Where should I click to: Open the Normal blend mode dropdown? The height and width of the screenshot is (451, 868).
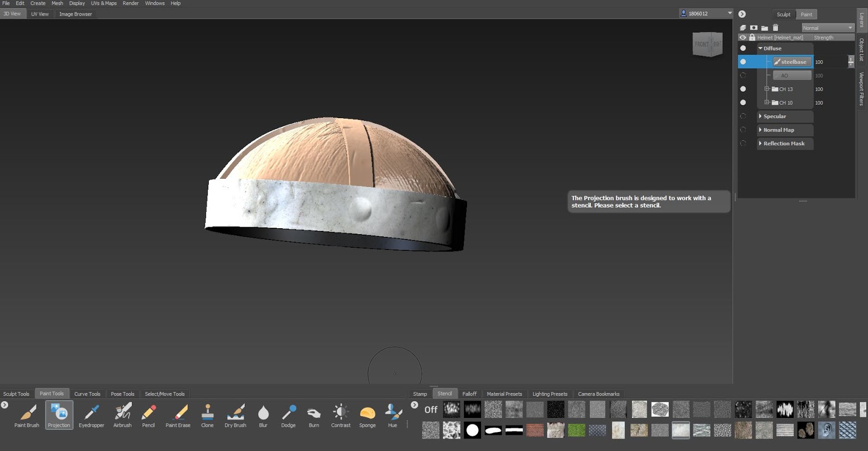(828, 28)
